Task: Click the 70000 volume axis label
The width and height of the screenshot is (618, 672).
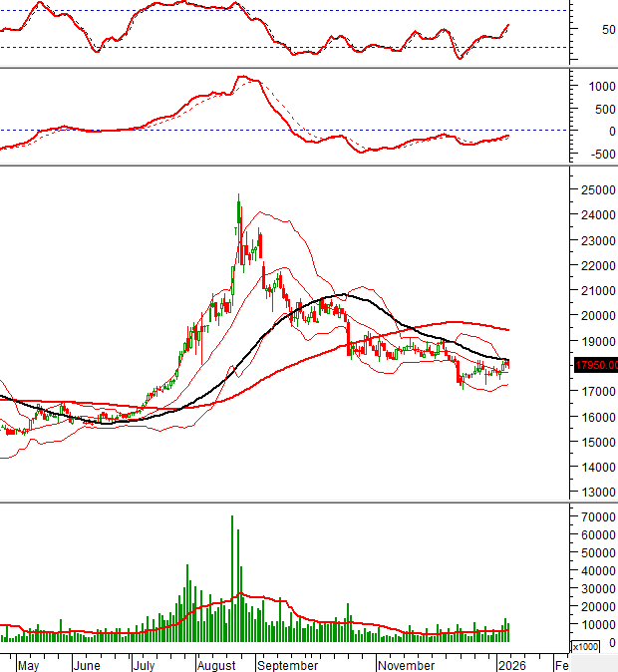Action: 594,517
